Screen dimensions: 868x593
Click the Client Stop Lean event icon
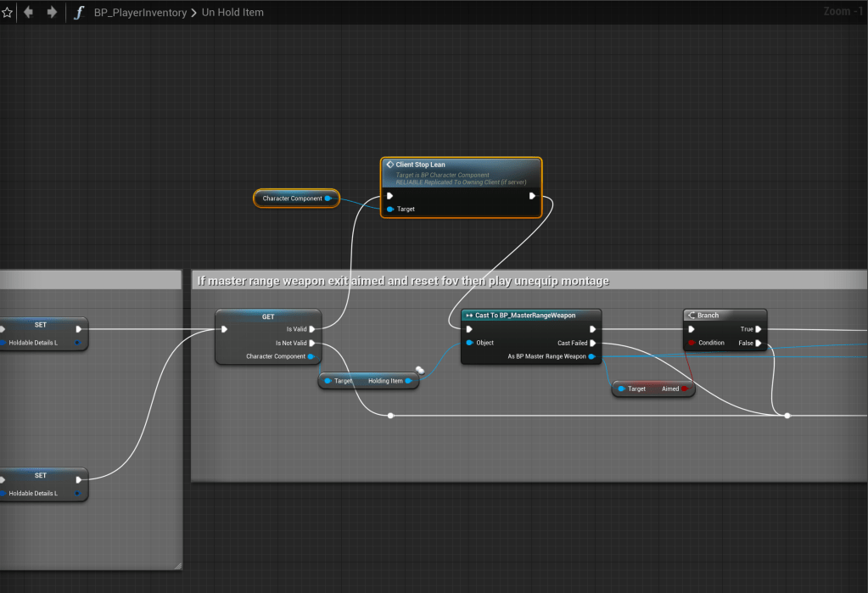pyautogui.click(x=389, y=165)
